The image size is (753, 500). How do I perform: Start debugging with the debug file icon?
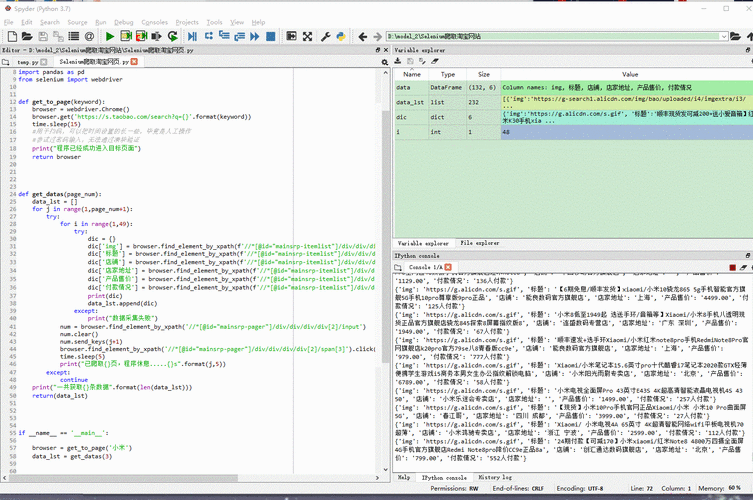click(x=193, y=36)
